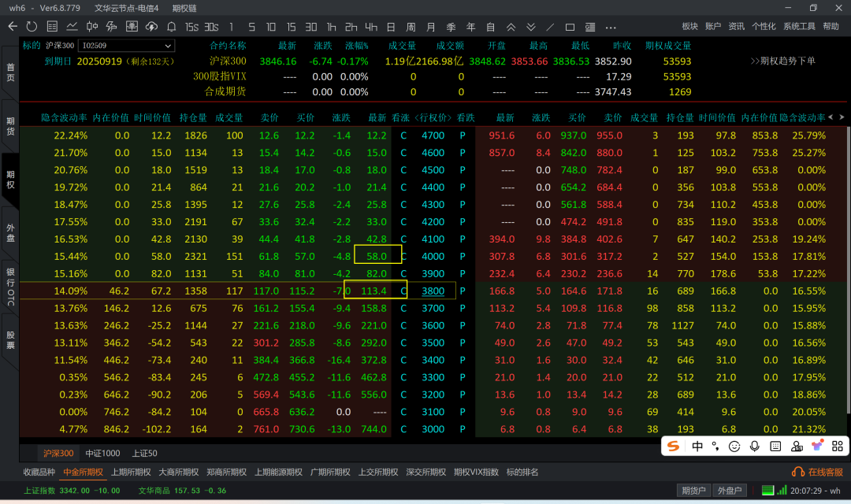Image resolution: width=851 pixels, height=504 pixels.
Task: Open 郑商所期权 bottom tab
Action: (x=226, y=472)
